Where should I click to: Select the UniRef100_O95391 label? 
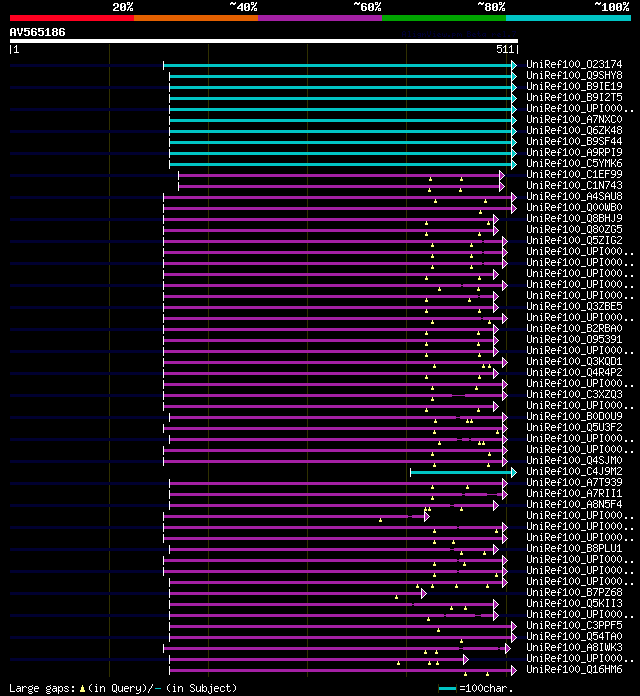[x=574, y=340]
